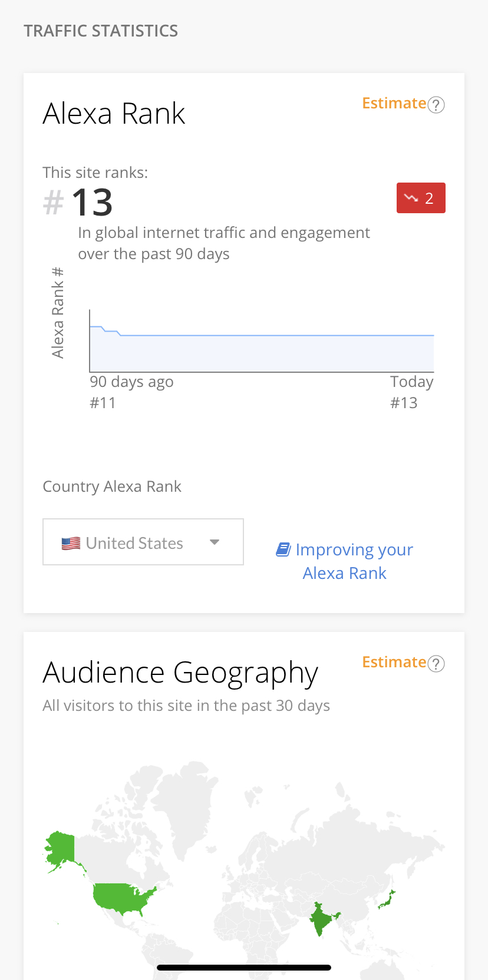This screenshot has width=488, height=980.
Task: Open the United States country dropdown
Action: click(143, 542)
